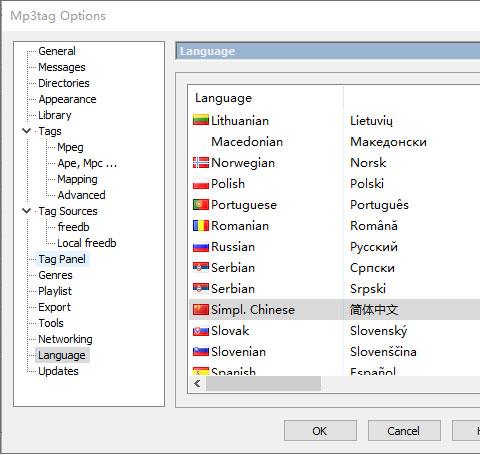480x454 pixels.
Task: Open Local freedb settings
Action: click(x=87, y=243)
